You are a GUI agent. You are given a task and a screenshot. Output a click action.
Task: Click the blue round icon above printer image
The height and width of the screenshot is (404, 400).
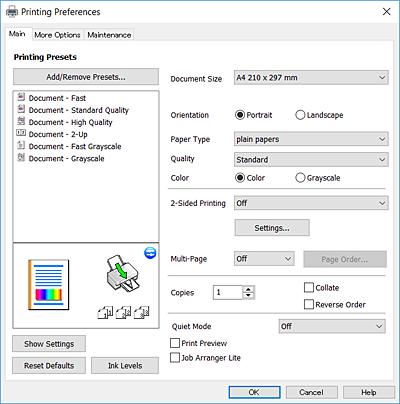click(150, 253)
